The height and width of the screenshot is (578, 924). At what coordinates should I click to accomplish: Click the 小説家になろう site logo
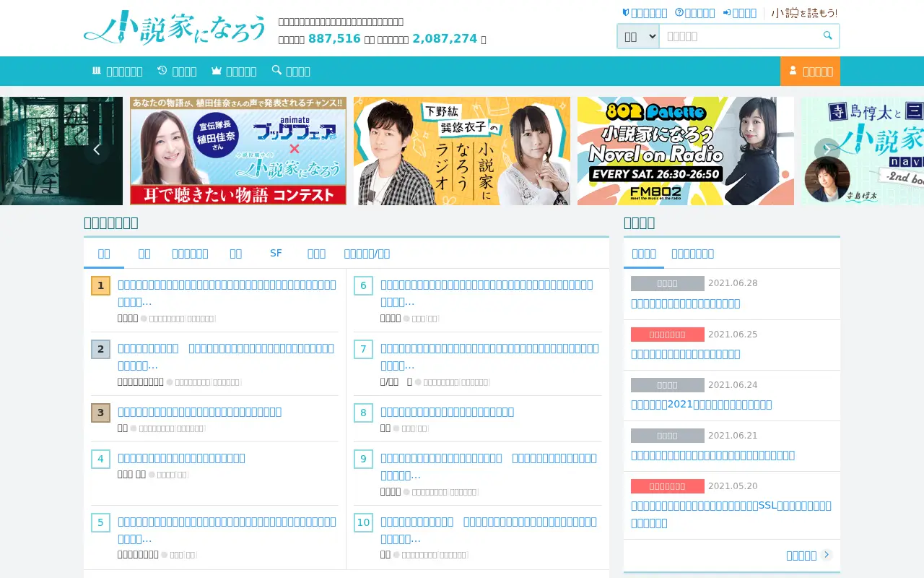[x=175, y=28]
